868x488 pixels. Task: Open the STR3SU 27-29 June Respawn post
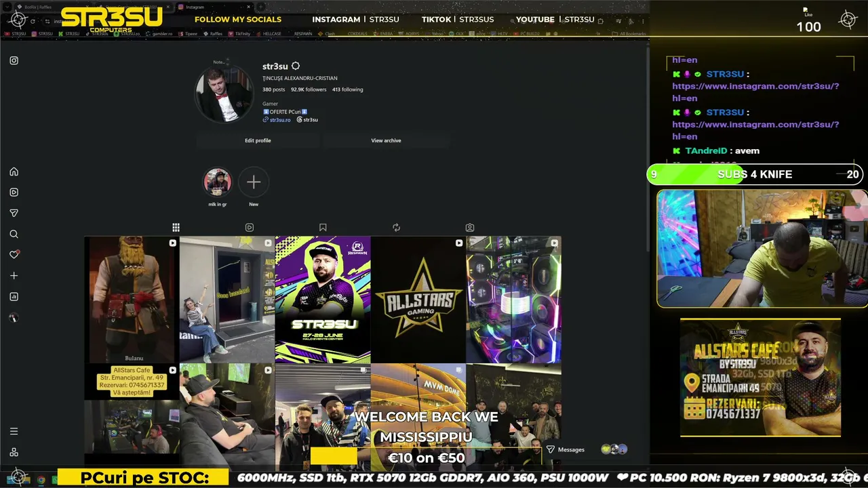pyautogui.click(x=323, y=300)
